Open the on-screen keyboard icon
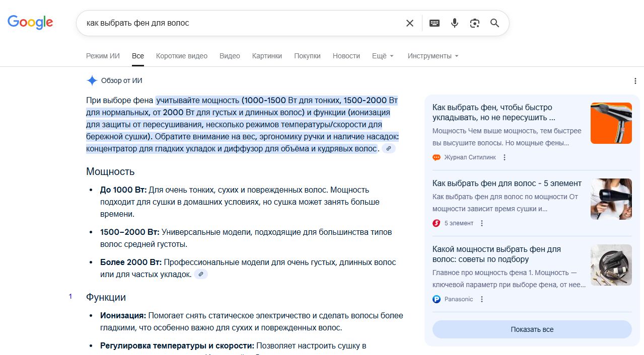644x355 pixels. coord(434,23)
